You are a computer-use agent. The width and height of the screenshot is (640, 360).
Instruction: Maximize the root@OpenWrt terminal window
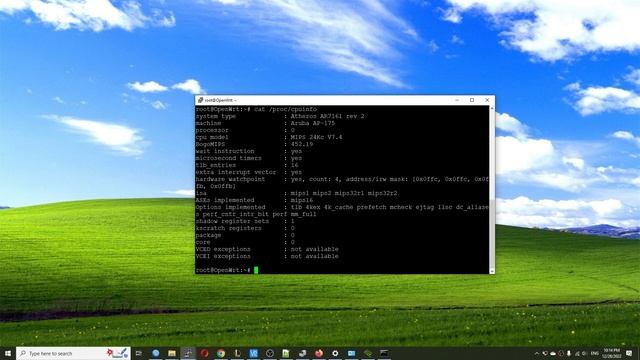tap(472, 100)
